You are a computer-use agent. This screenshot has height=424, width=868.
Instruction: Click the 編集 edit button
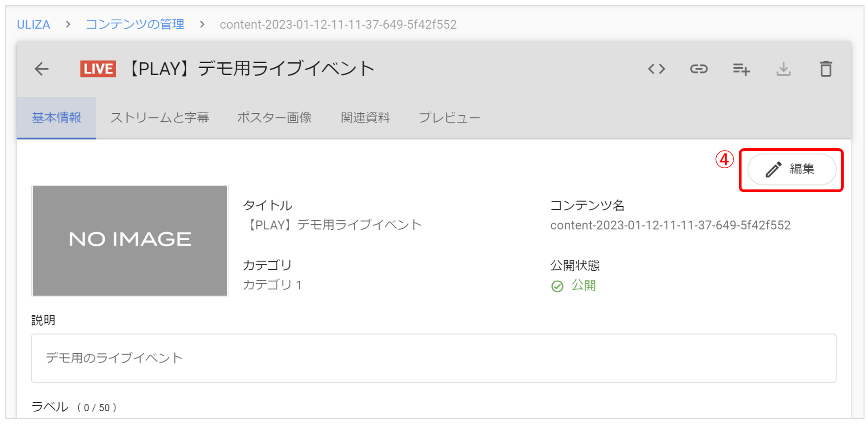coord(791,170)
